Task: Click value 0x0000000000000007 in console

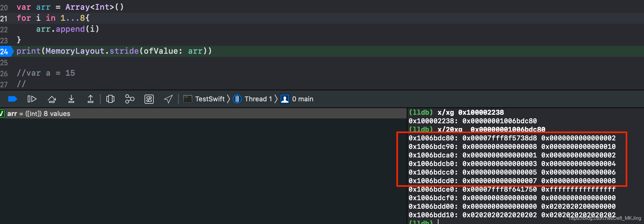Action: [x=499, y=181]
